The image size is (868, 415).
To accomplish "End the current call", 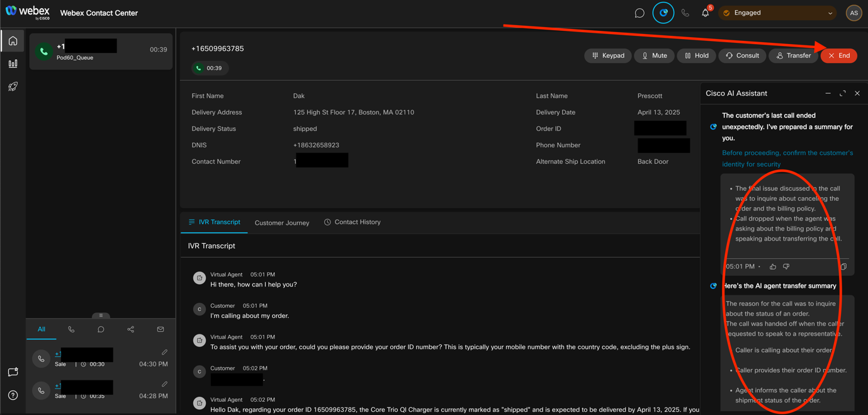I will pyautogui.click(x=838, y=55).
